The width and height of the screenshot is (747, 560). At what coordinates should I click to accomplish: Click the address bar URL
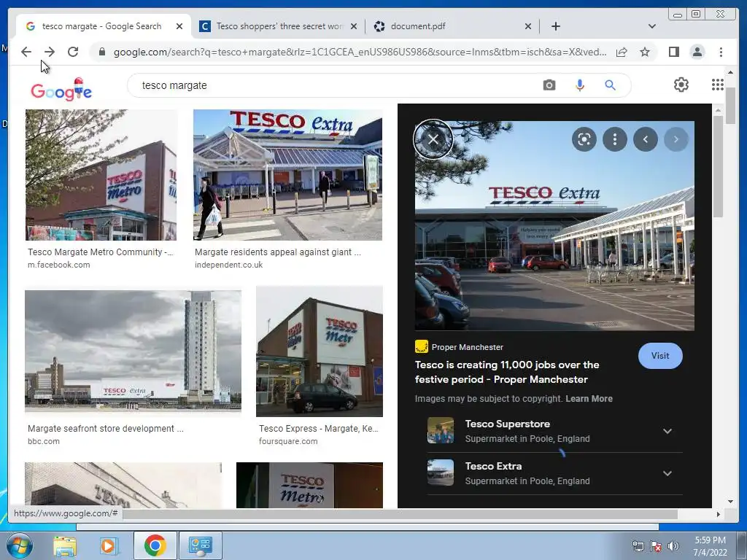click(360, 52)
